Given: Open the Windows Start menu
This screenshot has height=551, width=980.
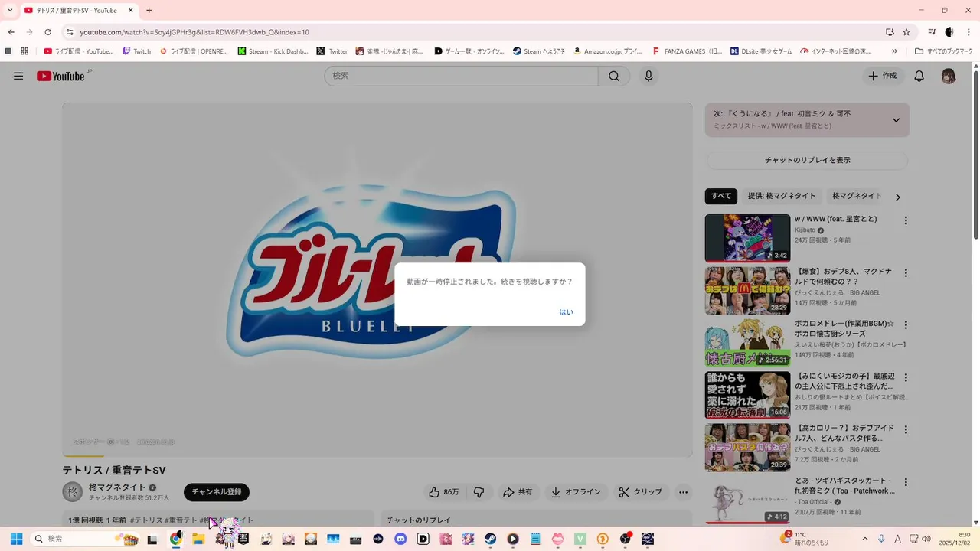Looking at the screenshot, I should click(16, 539).
